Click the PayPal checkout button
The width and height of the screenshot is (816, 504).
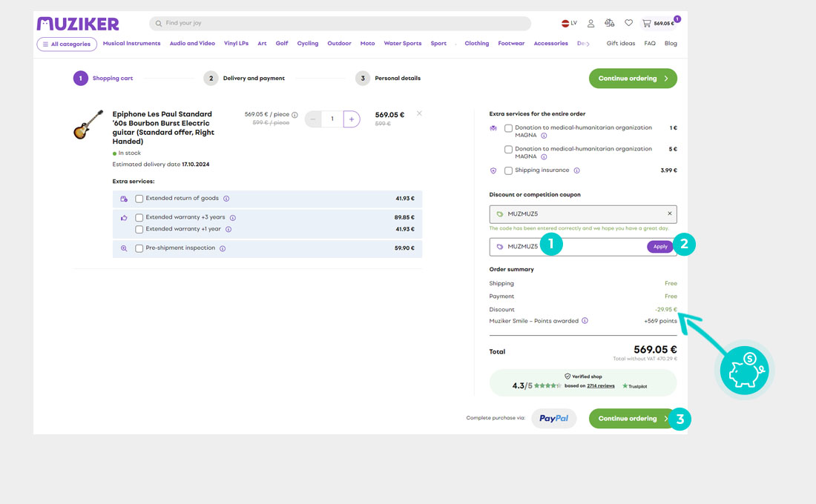tap(553, 419)
